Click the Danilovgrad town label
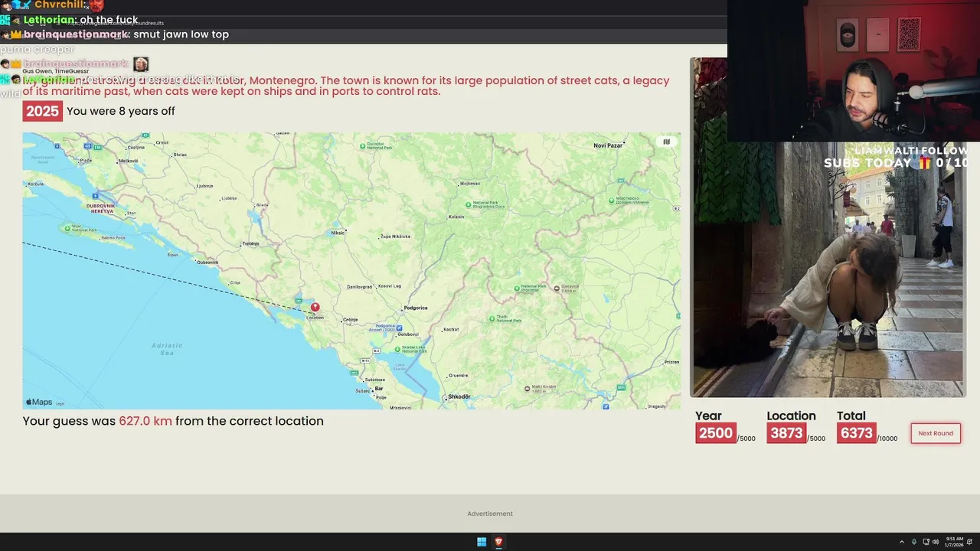 click(359, 287)
